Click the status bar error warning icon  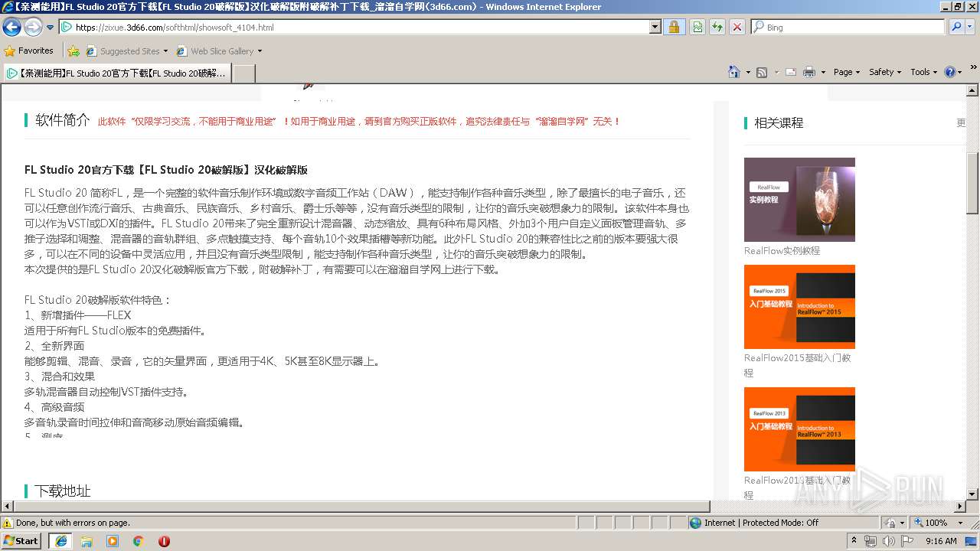point(8,523)
